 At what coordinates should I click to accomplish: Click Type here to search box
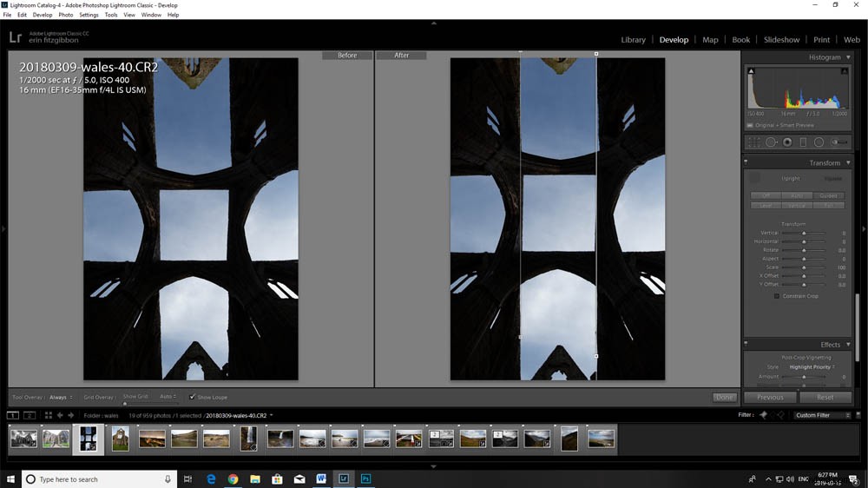tap(100, 479)
